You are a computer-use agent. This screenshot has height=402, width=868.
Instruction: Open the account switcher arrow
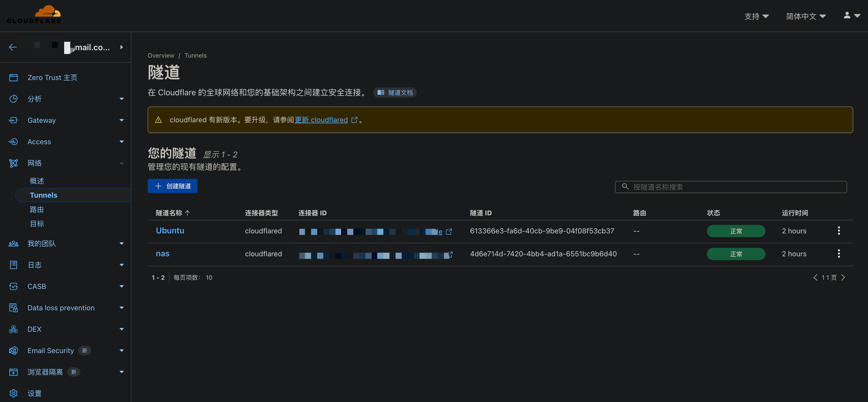122,47
